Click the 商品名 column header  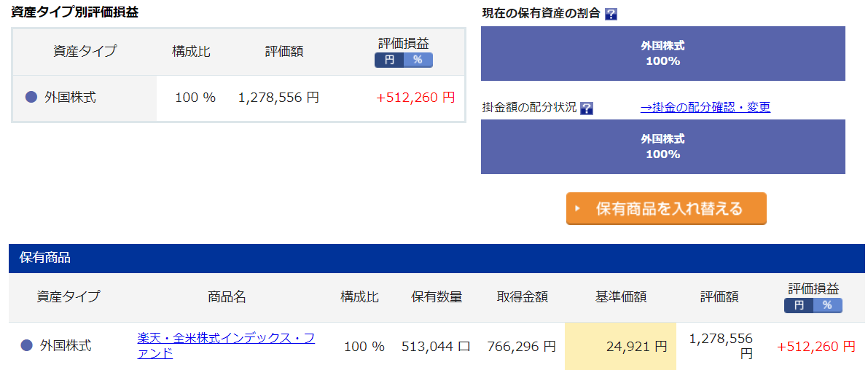click(x=227, y=297)
